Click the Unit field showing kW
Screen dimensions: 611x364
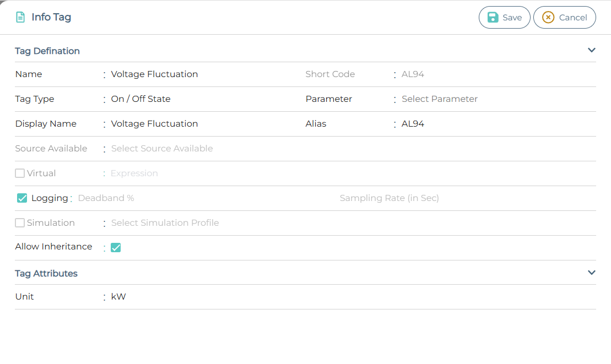point(118,297)
